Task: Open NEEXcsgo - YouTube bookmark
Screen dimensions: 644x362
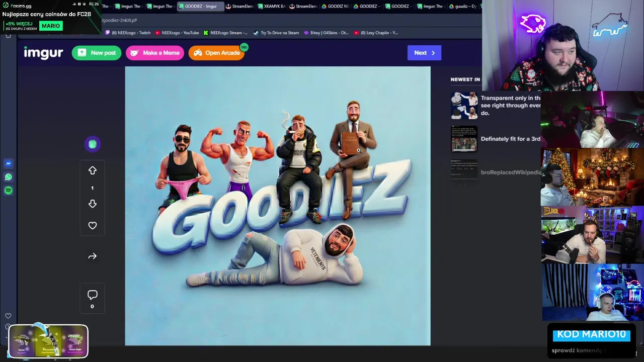Action: tap(177, 33)
